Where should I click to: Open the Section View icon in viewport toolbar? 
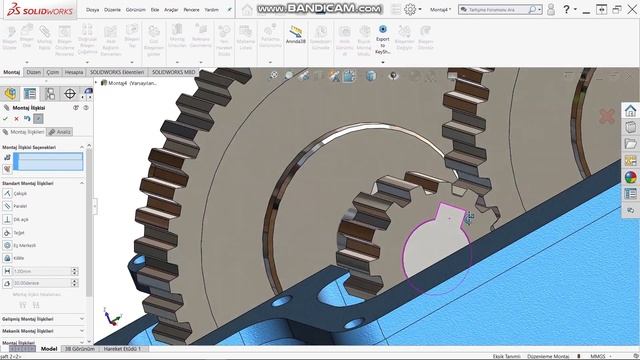(318, 76)
